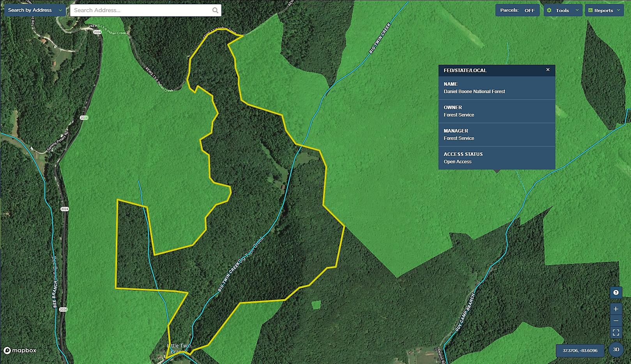Click the Tools gear icon
The height and width of the screenshot is (364, 631).
549,11
